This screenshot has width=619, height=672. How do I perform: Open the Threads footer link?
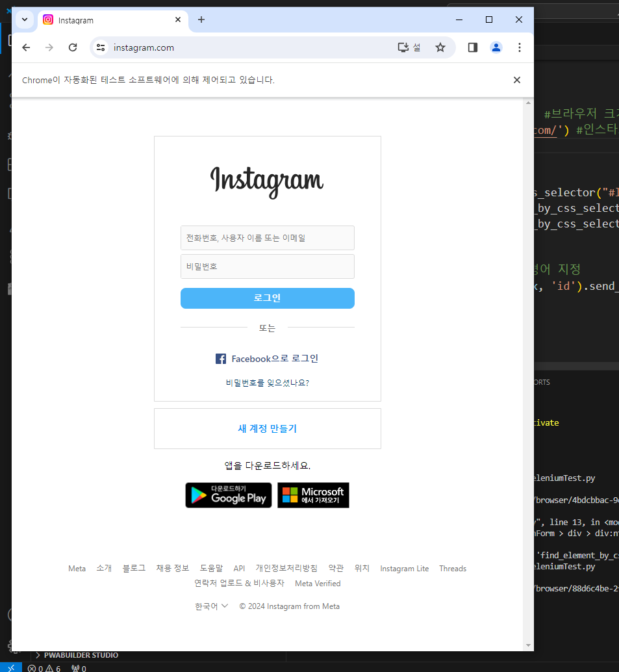pos(453,569)
